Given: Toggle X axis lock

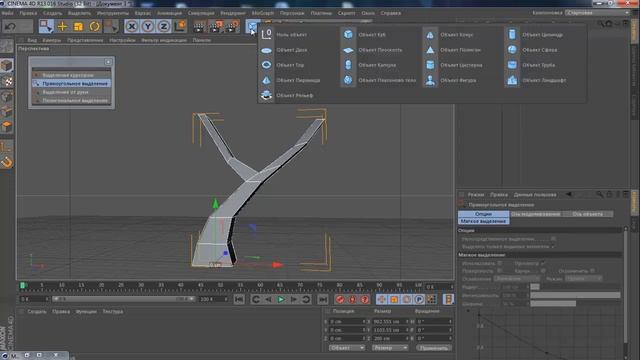Looking at the screenshot, I should coord(131,27).
